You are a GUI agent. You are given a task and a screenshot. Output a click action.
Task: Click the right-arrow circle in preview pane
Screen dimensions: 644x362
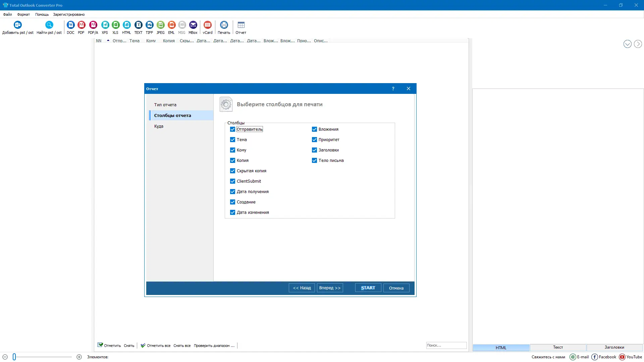[x=638, y=44]
